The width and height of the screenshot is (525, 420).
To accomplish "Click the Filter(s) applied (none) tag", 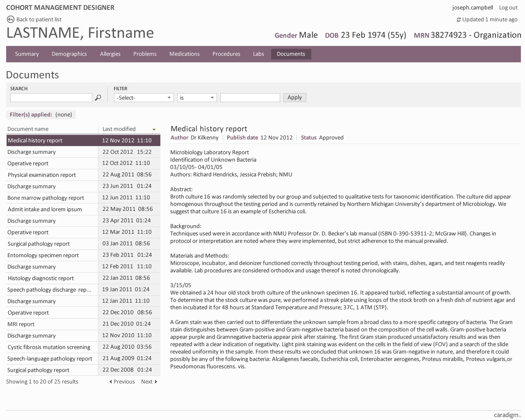I will pos(41,115).
